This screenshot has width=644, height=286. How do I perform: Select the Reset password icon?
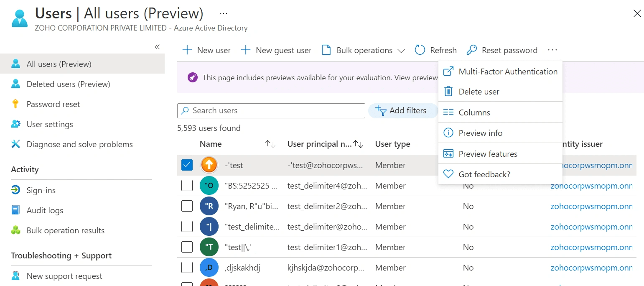[472, 50]
